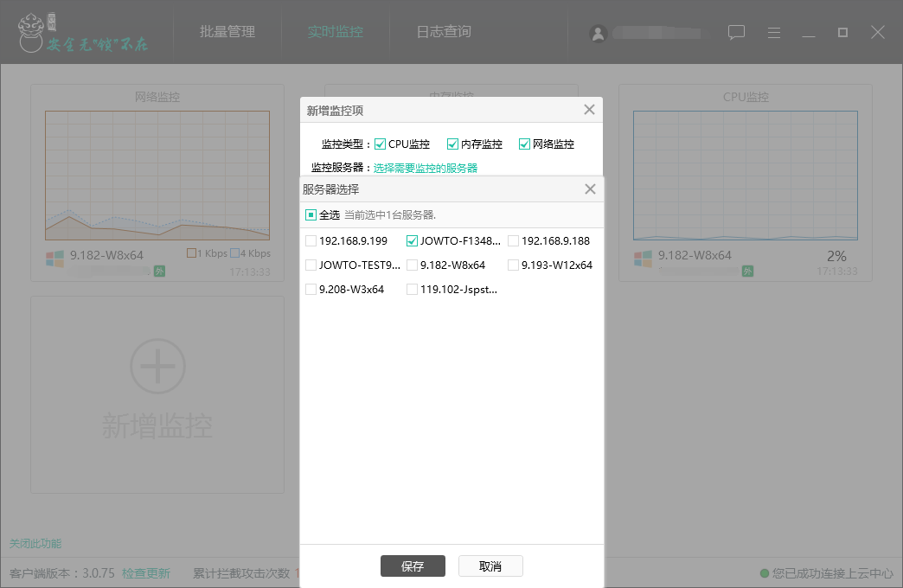This screenshot has width=903, height=588.
Task: Close the 服务器选择 panel
Action: 590,189
